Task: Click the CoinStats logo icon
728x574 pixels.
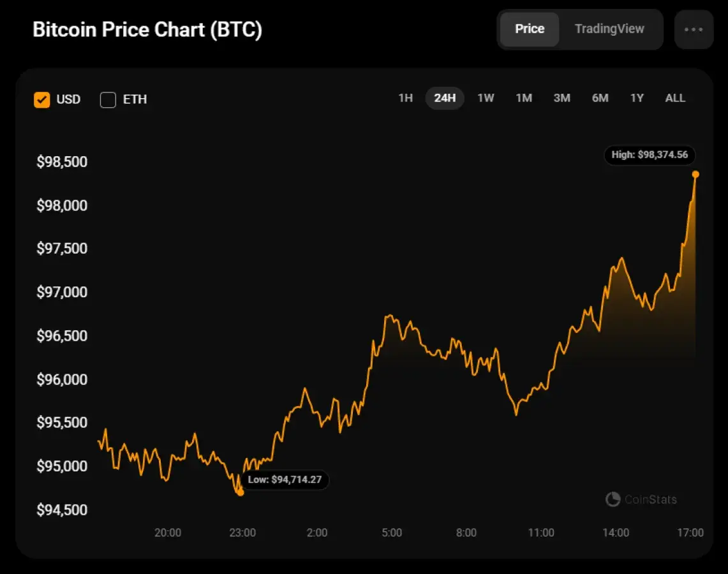Action: [x=613, y=500]
